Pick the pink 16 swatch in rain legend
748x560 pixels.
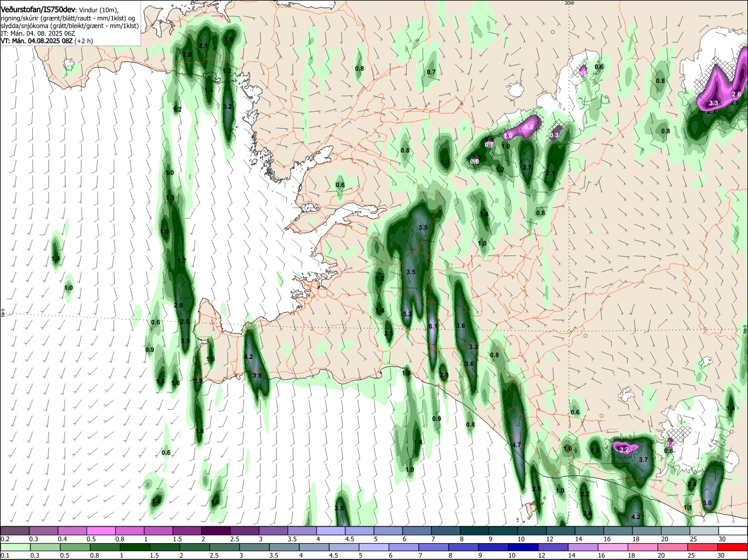pos(612,547)
